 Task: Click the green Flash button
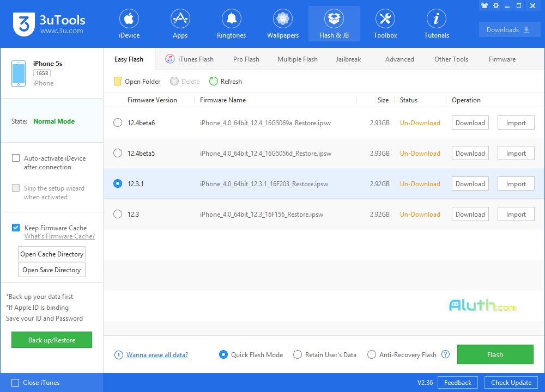[x=495, y=354]
